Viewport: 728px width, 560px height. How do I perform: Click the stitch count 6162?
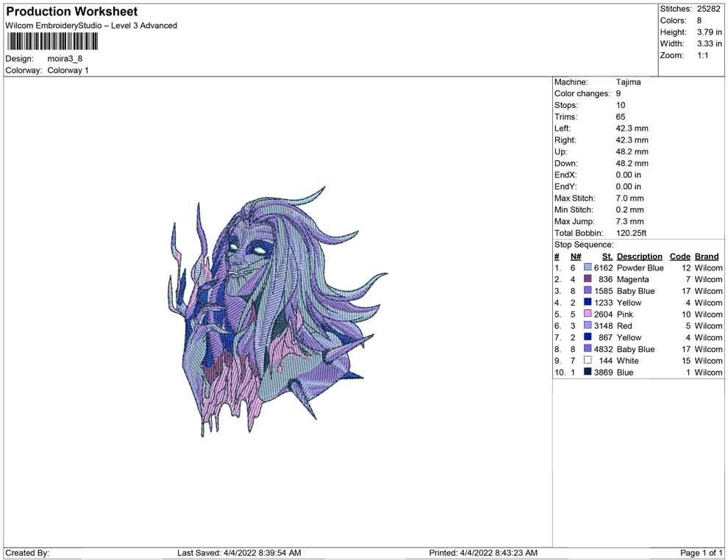(x=603, y=268)
